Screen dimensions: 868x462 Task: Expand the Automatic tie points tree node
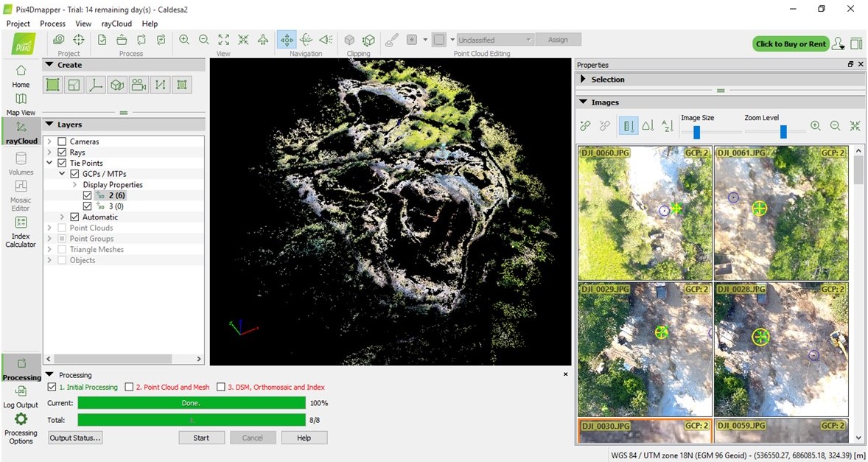click(62, 217)
